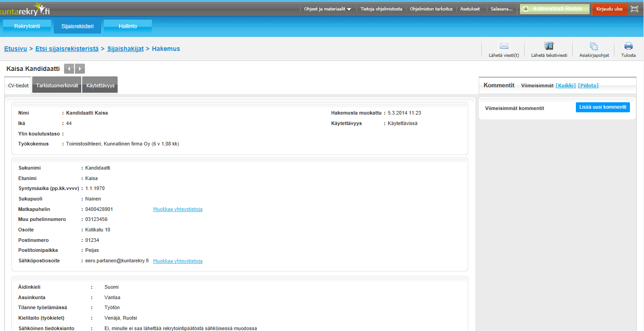Open Etusivu breadcrumb link
This screenshot has height=331, width=644.
(x=15, y=49)
